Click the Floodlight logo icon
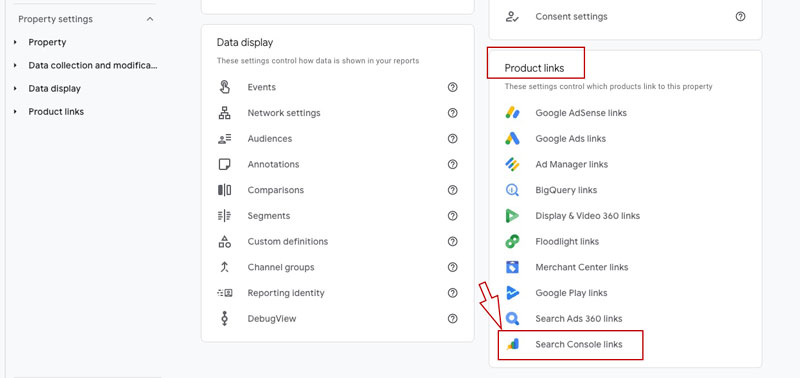Image resolution: width=800 pixels, height=378 pixels. (x=512, y=241)
